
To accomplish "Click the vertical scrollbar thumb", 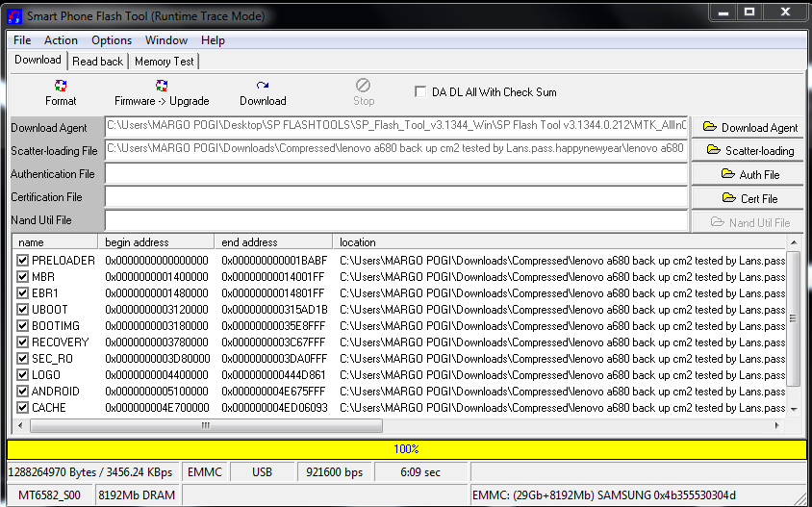I will (794, 318).
